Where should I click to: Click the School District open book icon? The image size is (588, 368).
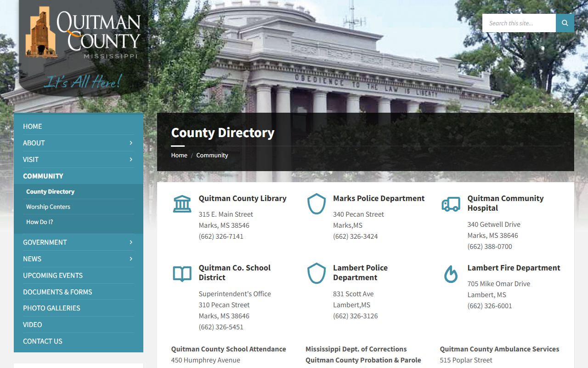pos(182,274)
